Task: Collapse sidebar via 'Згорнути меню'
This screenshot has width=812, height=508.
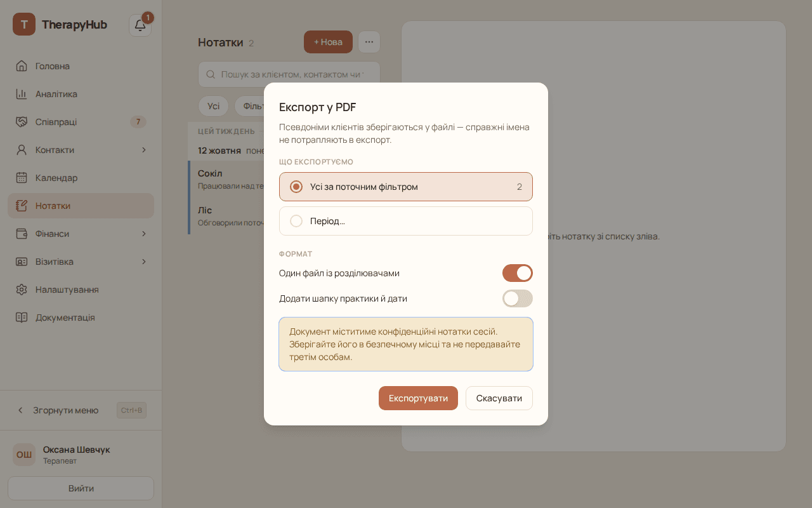Action: pyautogui.click(x=81, y=410)
